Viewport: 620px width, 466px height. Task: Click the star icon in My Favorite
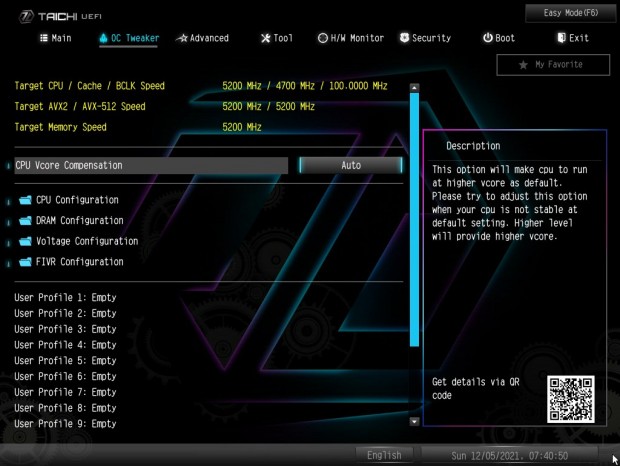pos(523,65)
